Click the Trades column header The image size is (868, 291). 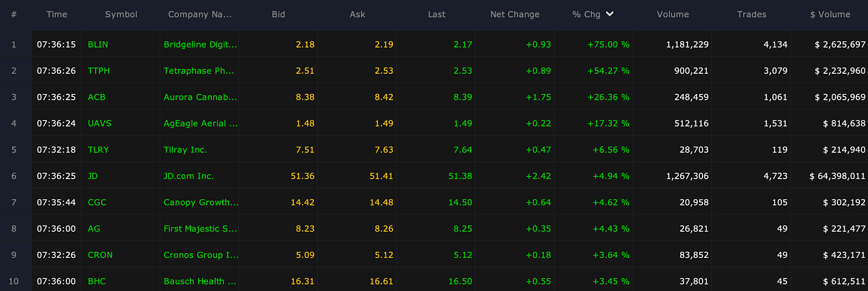tap(751, 15)
